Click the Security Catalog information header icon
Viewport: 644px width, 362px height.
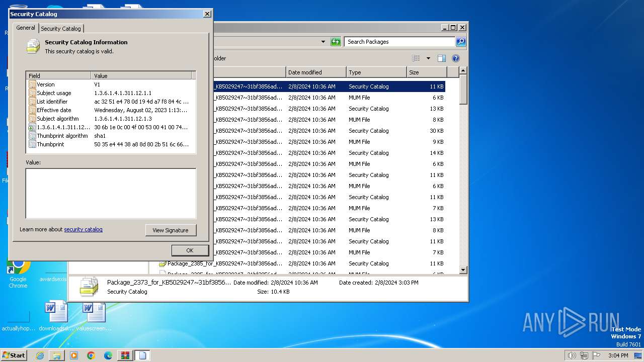(33, 46)
